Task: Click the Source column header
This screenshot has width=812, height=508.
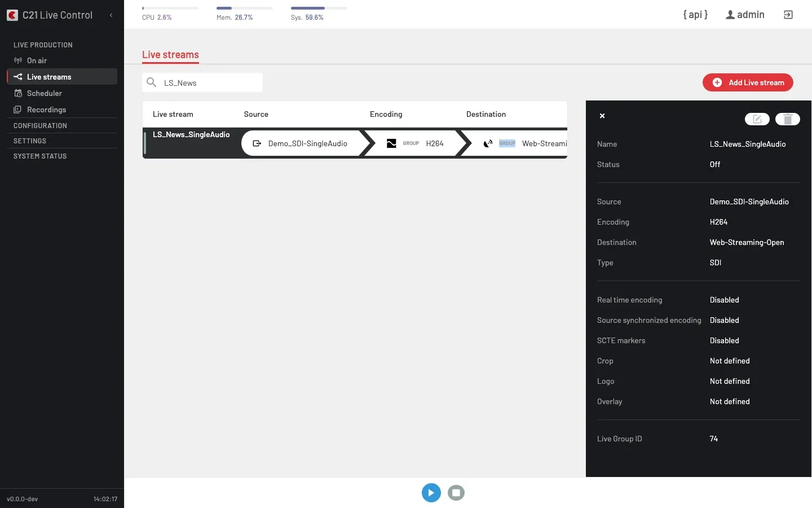Action: 256,114
